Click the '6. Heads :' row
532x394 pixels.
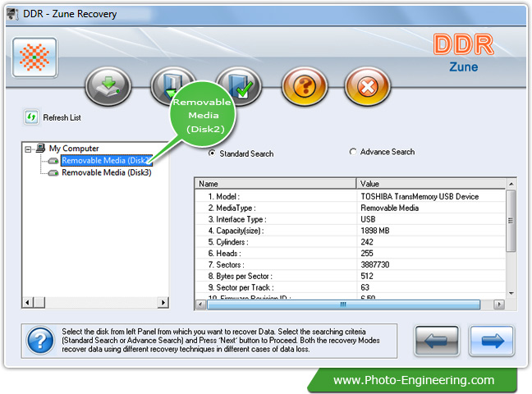[x=225, y=253]
